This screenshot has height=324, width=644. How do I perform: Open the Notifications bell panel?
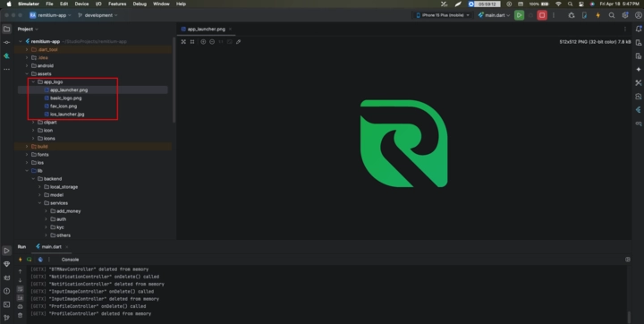coord(639,29)
